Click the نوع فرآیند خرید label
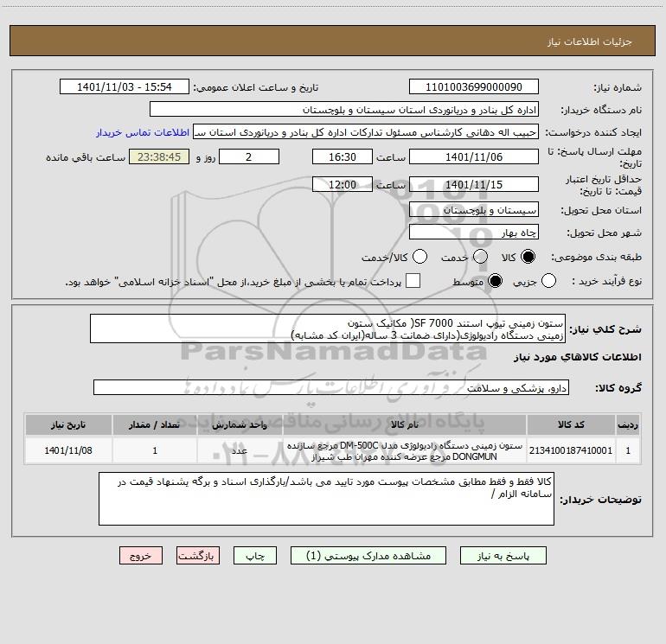Viewport: 666px width, 644px height. click(606, 282)
